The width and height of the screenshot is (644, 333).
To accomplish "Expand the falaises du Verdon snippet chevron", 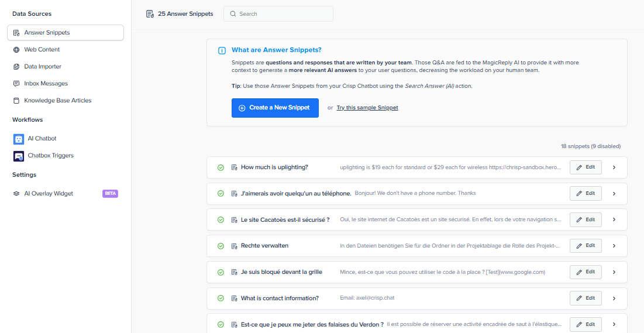I will (x=614, y=324).
